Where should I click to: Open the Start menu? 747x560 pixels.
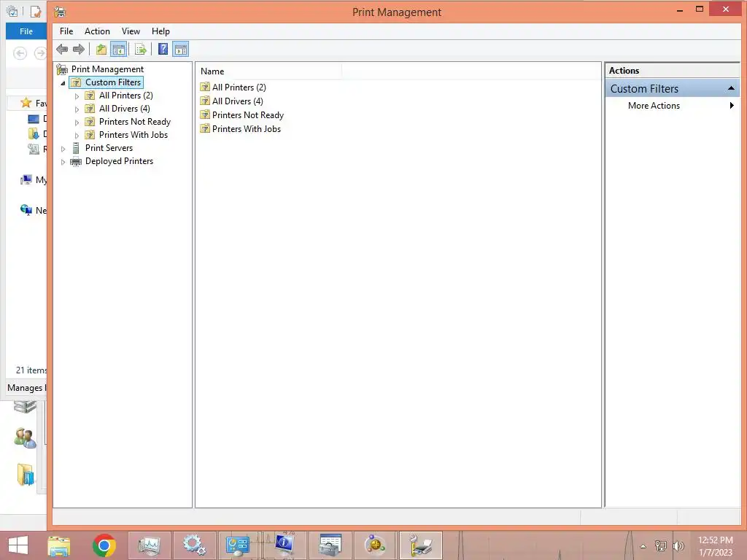(x=18, y=545)
